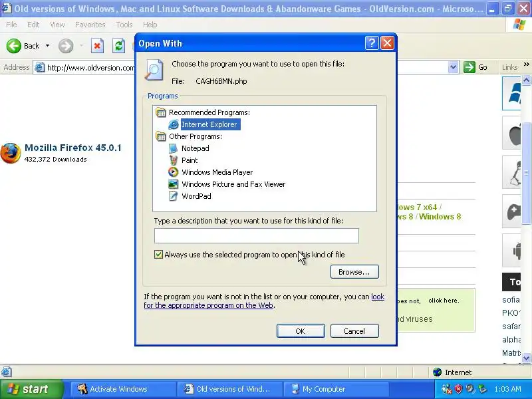Open the Tools menu in Internet Explorer
The image size is (532, 399).
click(124, 25)
